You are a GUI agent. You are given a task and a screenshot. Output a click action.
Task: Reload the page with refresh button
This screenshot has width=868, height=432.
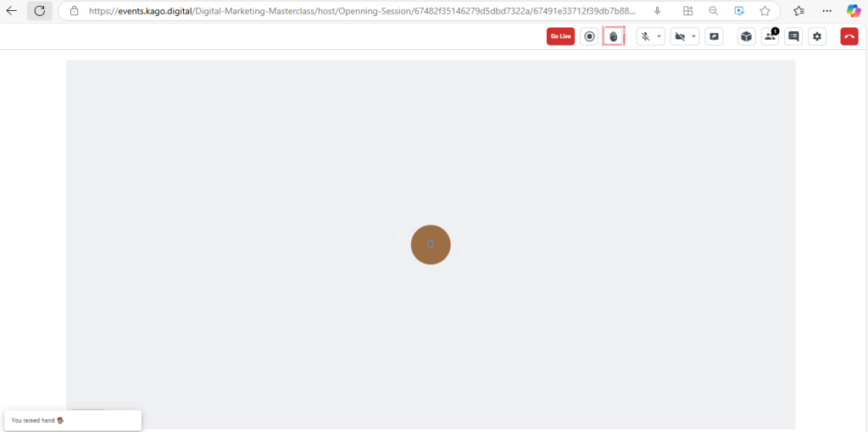(x=39, y=11)
